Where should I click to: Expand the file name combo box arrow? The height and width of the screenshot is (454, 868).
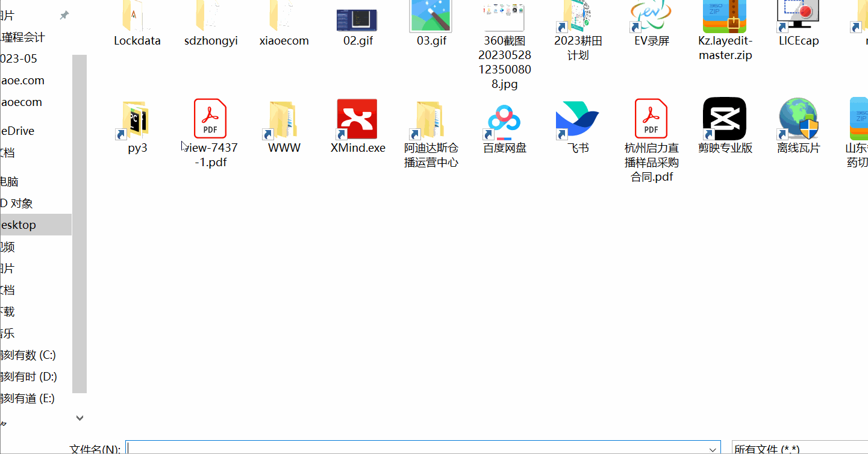[x=714, y=449]
